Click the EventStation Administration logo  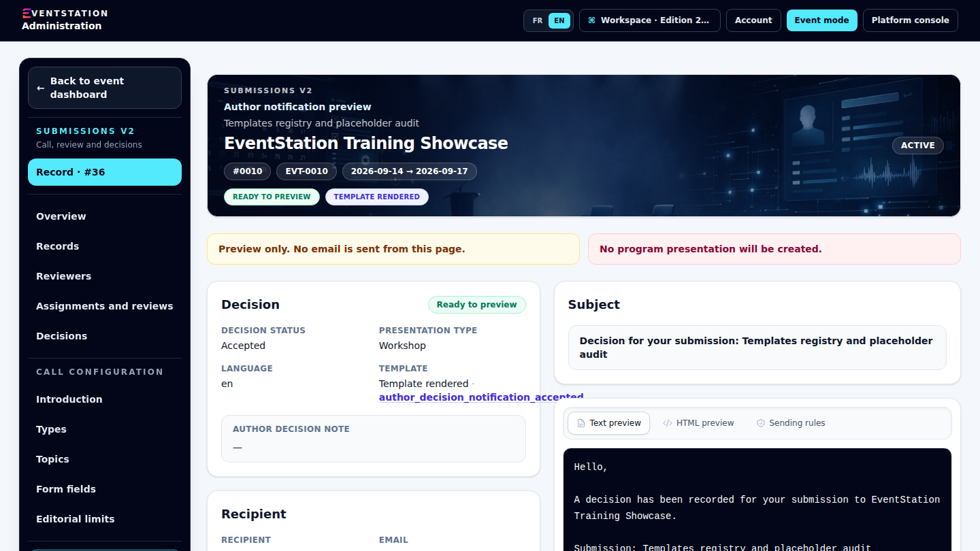[x=65, y=20]
